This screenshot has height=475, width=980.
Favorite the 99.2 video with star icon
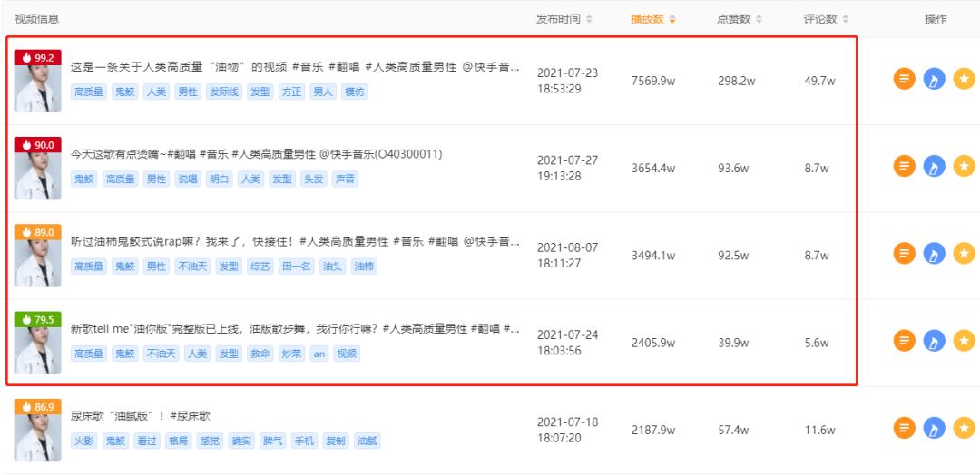coord(965,79)
